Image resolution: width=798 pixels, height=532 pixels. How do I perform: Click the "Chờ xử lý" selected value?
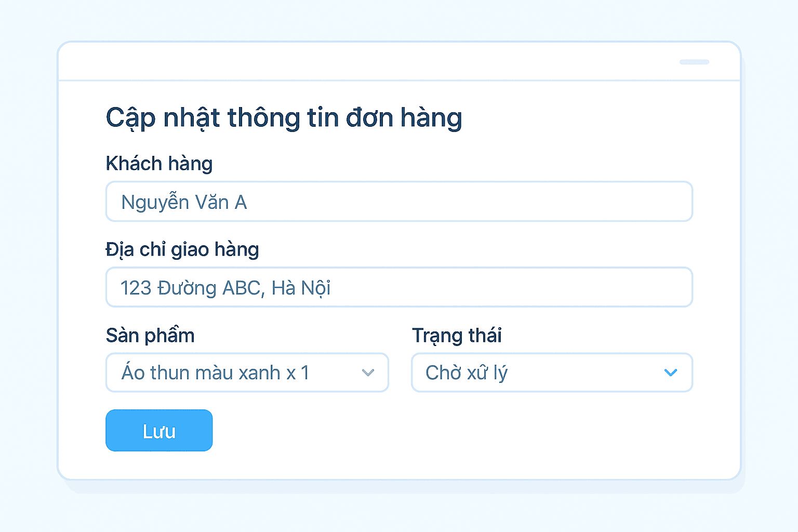[466, 373]
